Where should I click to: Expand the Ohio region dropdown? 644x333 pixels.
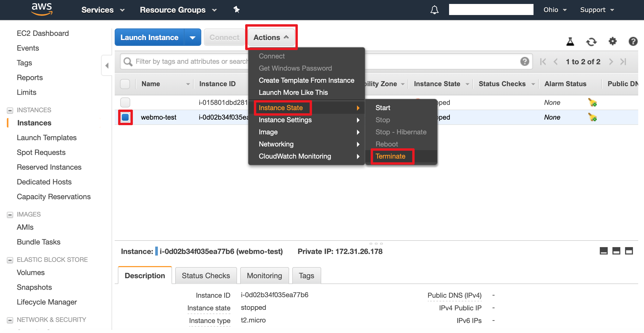[x=555, y=10]
